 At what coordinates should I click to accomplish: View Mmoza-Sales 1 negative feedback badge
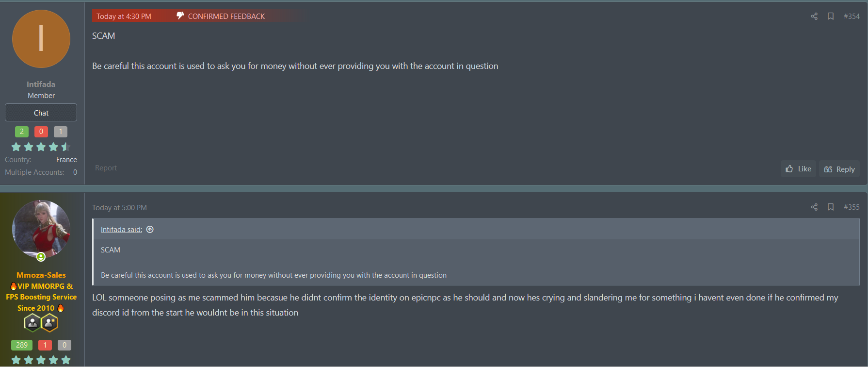tap(45, 345)
